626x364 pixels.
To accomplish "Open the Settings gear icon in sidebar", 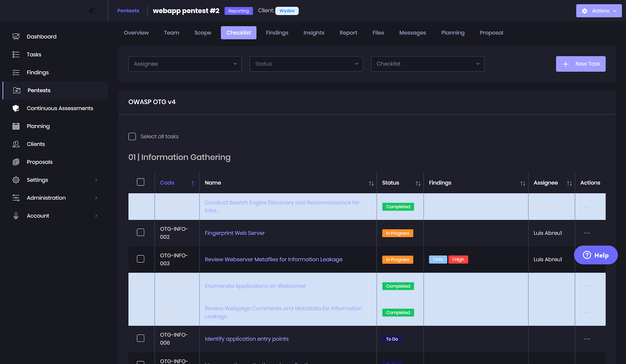I will point(16,180).
